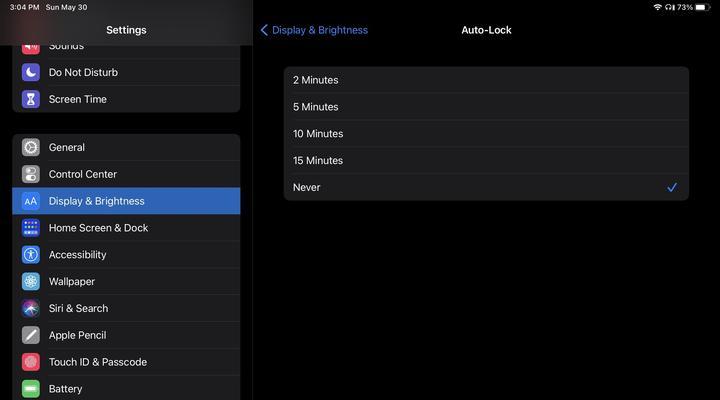This screenshot has height=400, width=720.
Task: Select Never auto-lock option
Action: [x=486, y=187]
